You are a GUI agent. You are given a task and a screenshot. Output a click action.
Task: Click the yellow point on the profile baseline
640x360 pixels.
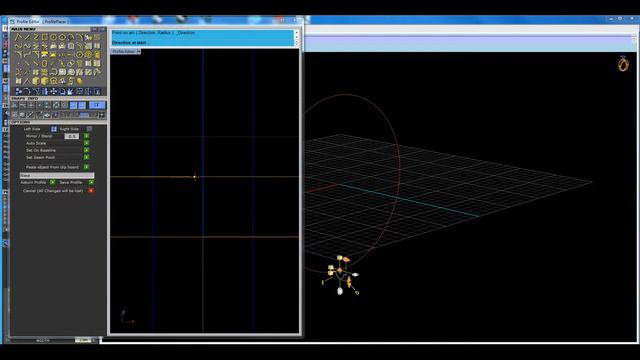195,177
